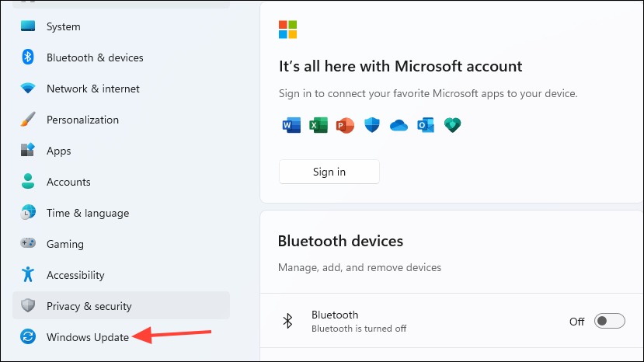Click the Windows Update sync icon
The image size is (644, 362).
click(x=28, y=336)
